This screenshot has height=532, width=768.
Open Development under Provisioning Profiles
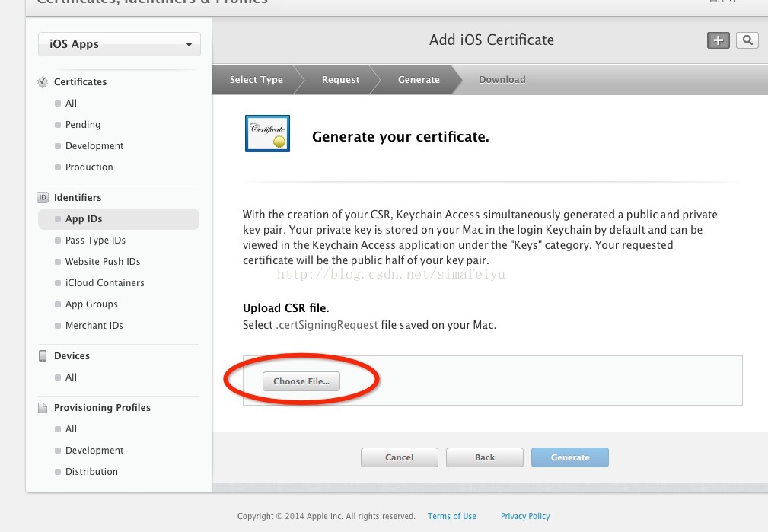[x=94, y=451]
